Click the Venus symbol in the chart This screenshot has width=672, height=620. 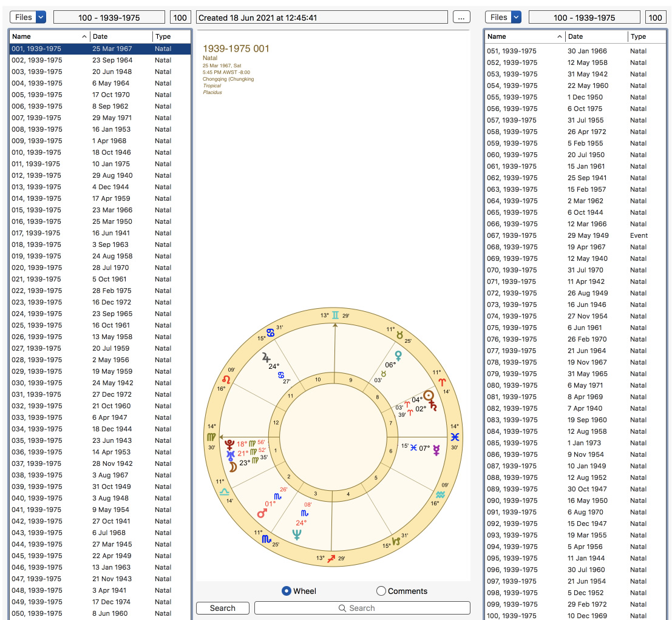click(398, 356)
